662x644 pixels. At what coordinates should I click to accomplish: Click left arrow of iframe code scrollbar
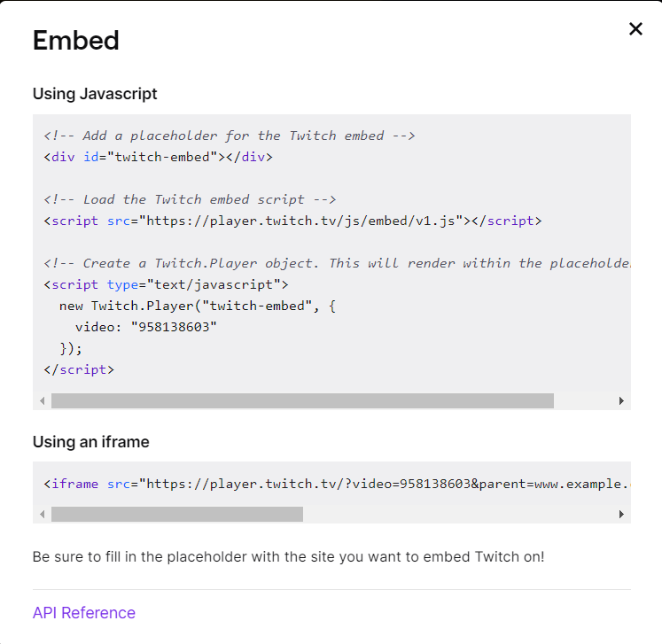[43, 514]
